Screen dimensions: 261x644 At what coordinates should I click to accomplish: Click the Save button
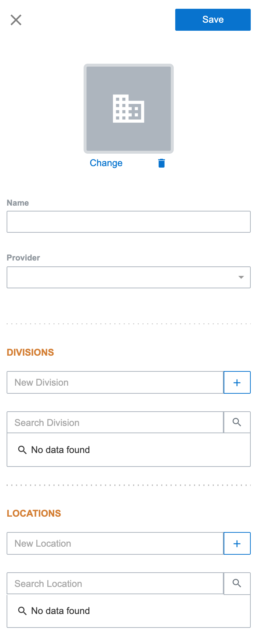coord(213,20)
